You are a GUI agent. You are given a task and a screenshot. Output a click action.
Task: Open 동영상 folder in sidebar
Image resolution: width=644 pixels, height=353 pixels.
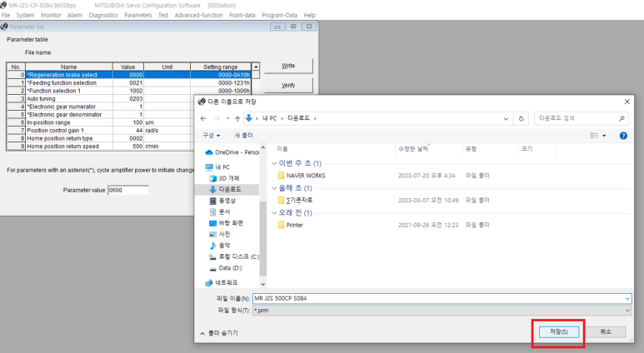tap(222, 201)
